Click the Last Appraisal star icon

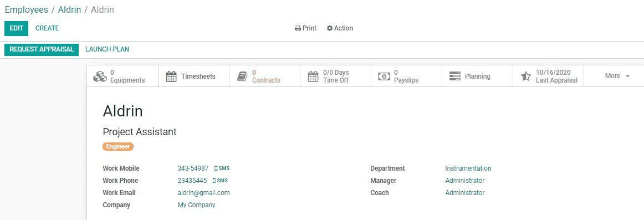coord(526,76)
